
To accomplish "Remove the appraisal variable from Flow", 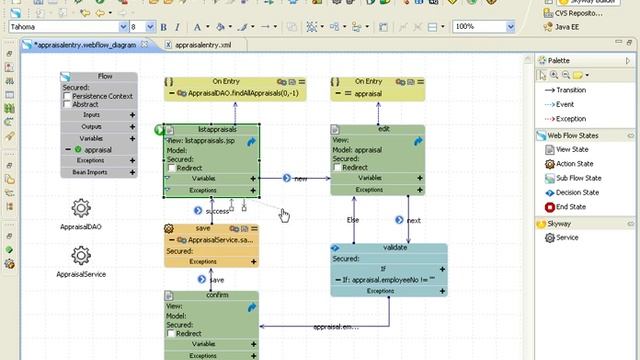I will (x=68, y=150).
